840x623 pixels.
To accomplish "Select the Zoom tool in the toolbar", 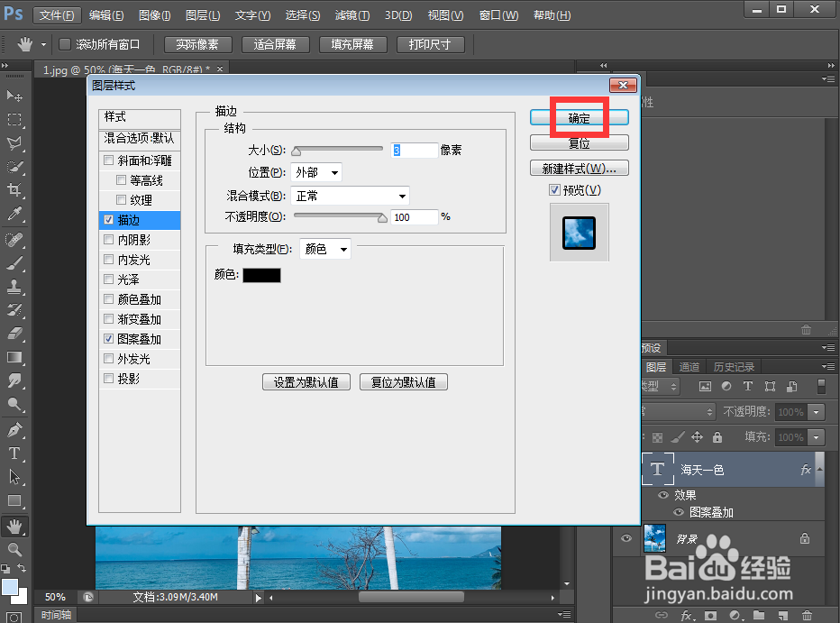I will pos(14,550).
